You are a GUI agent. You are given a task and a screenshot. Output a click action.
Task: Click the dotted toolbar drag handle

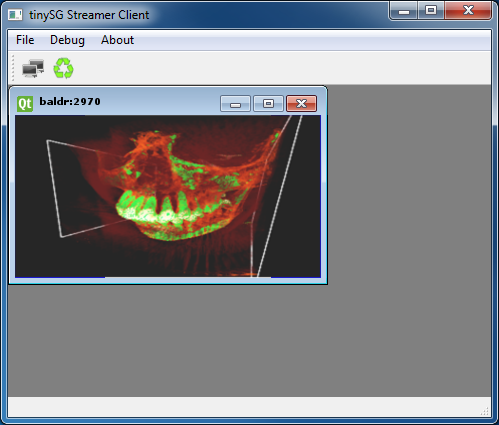point(13,68)
